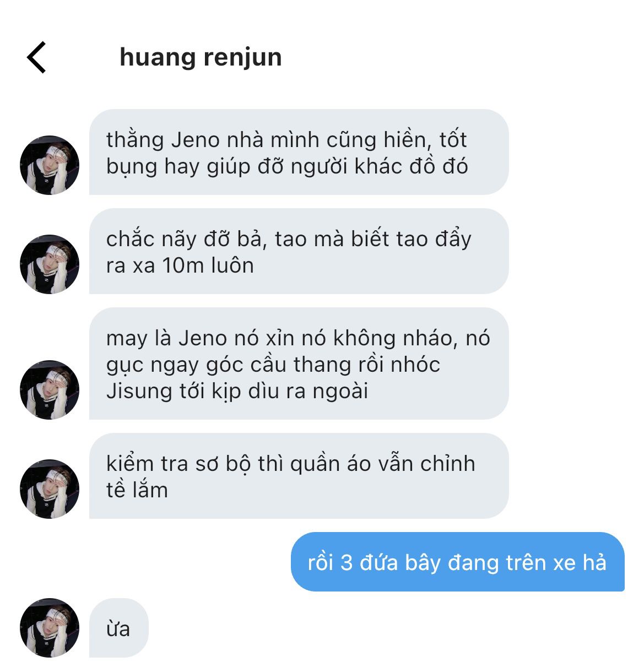Tap avatar beside the 'chắc nãy đỡ bả' message
644x662 pixels.
point(50,264)
